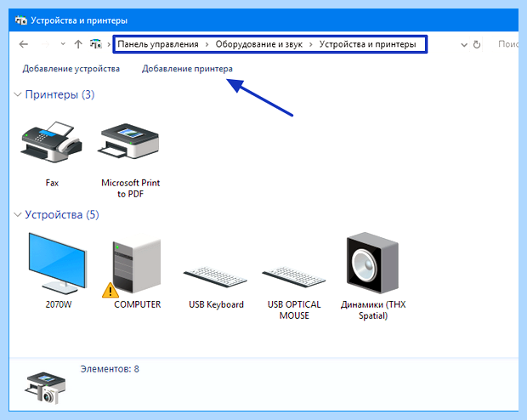Expand chevron after Панель управления breadcrumb
Screen dimensions: 527x420
click(x=207, y=44)
